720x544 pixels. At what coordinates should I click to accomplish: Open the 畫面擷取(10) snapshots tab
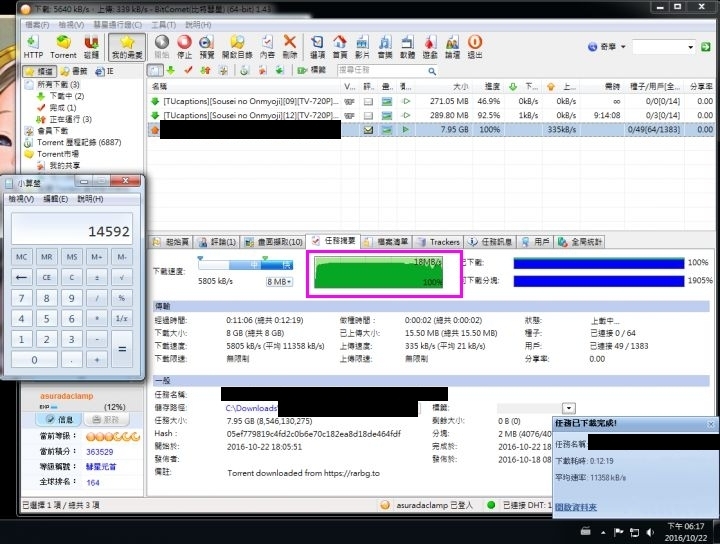click(x=274, y=242)
